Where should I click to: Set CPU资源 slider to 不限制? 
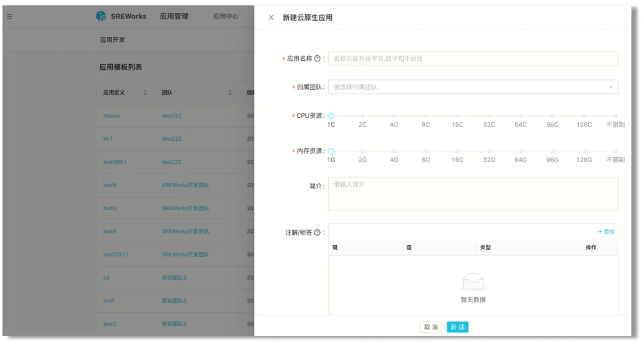615,116
